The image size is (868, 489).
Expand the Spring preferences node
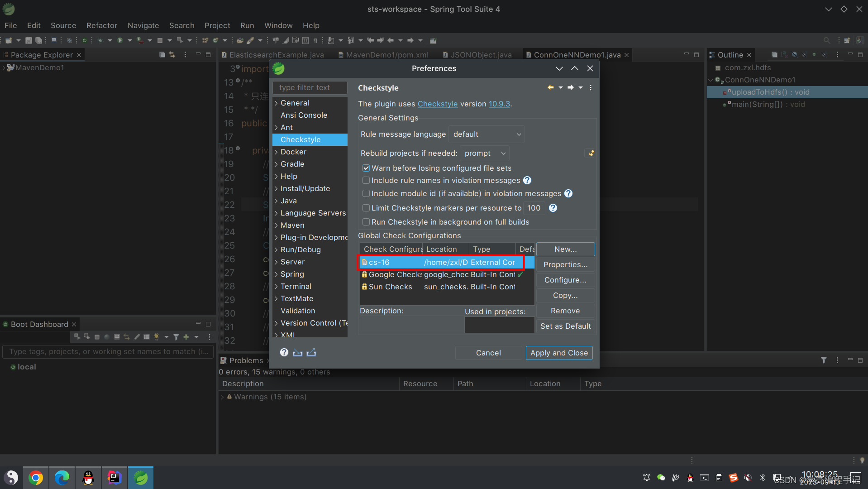tap(276, 274)
